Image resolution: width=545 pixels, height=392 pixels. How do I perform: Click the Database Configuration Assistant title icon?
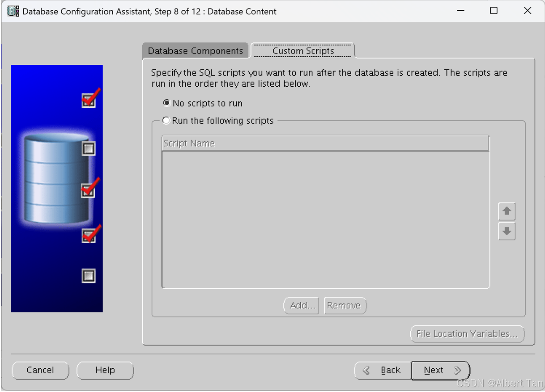point(13,11)
